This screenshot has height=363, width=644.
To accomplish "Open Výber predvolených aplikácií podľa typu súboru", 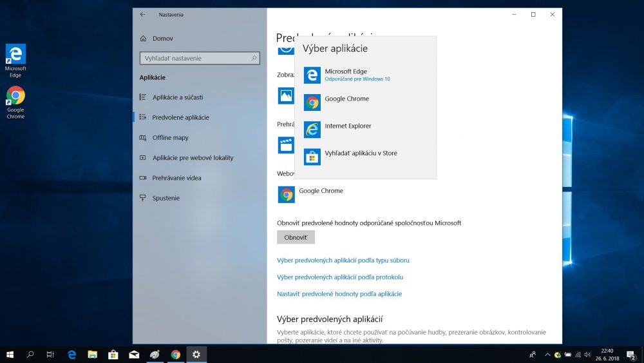I will (343, 260).
